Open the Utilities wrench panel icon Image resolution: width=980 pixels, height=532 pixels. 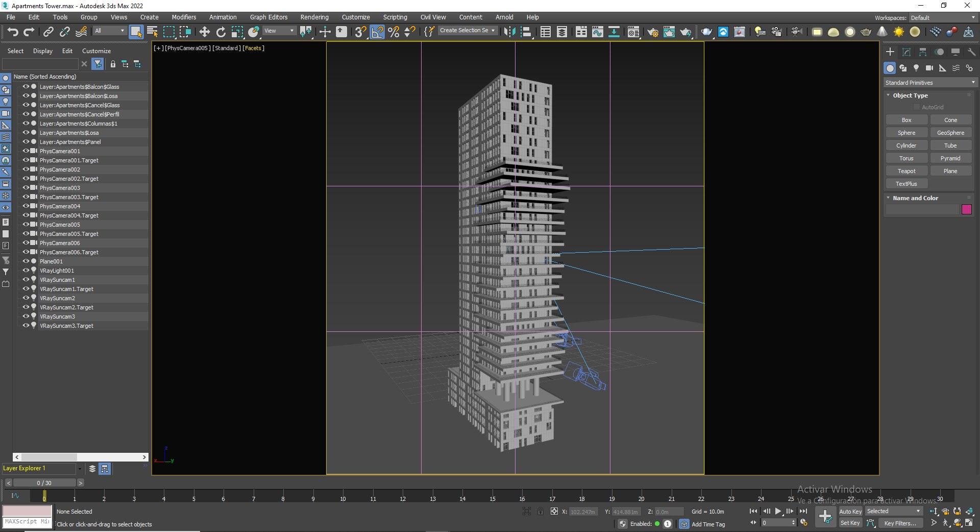(971, 52)
